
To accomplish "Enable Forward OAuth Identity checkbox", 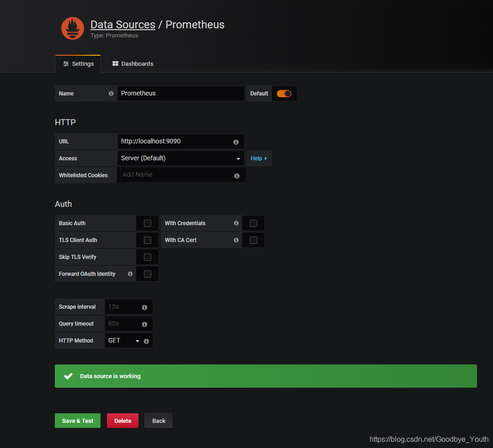I will point(148,274).
